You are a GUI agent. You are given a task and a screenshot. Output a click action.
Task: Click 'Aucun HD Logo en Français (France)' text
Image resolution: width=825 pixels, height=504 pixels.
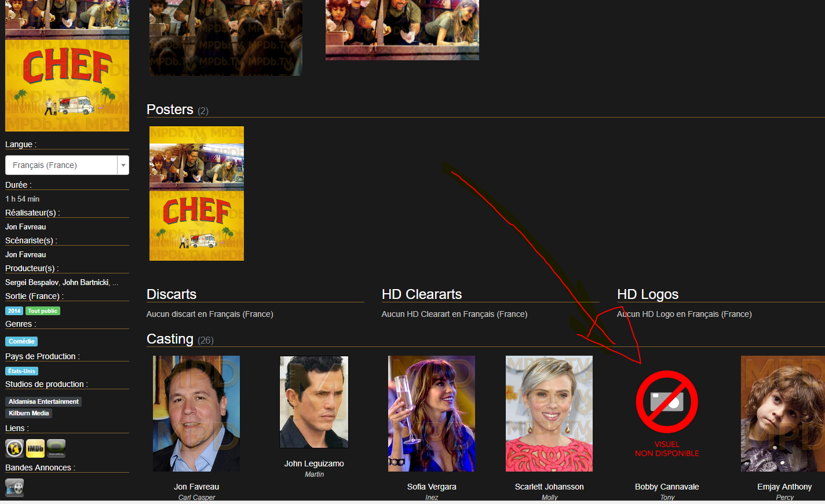pos(684,314)
